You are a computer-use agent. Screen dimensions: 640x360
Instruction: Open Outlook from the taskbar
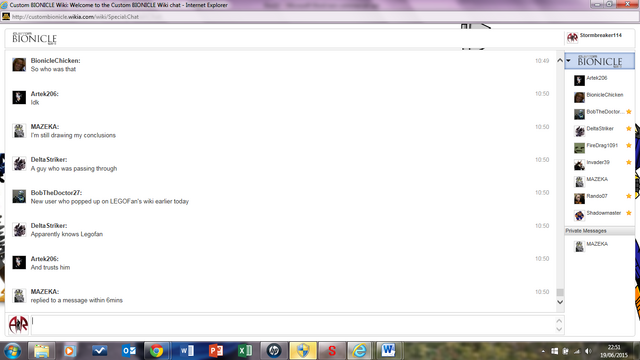click(x=129, y=351)
